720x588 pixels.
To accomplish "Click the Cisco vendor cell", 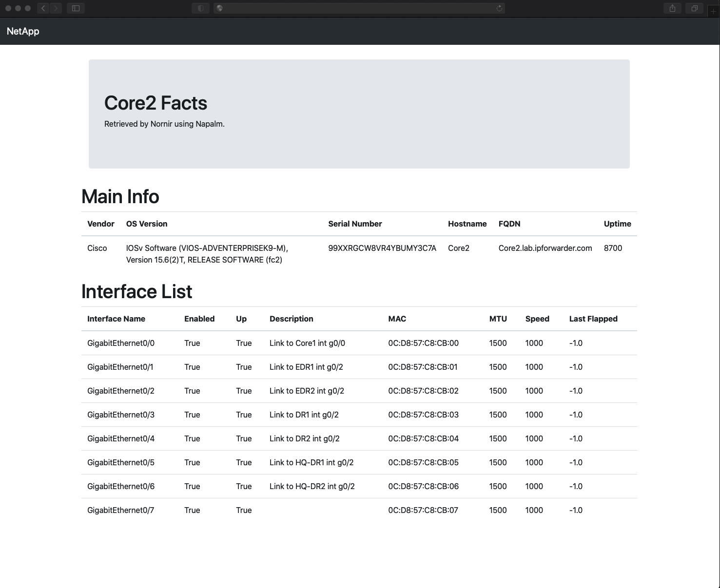I will click(x=97, y=248).
